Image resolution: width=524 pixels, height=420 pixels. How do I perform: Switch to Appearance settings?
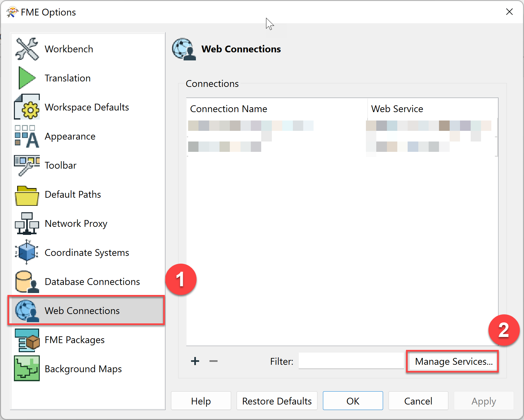pyautogui.click(x=70, y=136)
